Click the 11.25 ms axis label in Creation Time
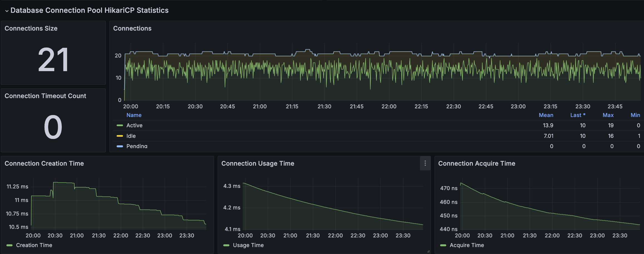The width and height of the screenshot is (644, 254). pyautogui.click(x=17, y=186)
